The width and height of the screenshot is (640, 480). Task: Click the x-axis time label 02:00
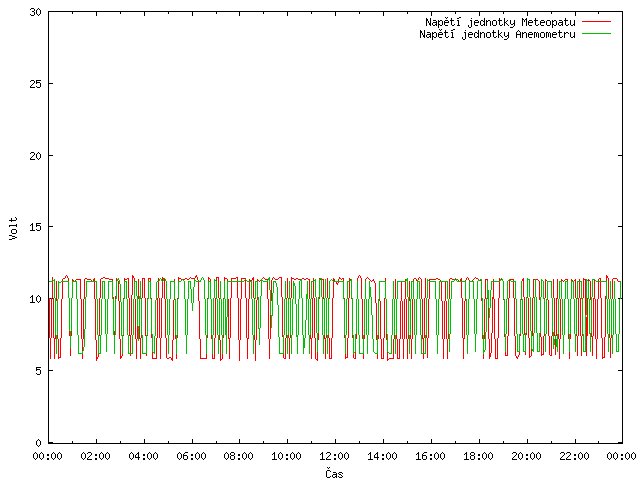96,456
